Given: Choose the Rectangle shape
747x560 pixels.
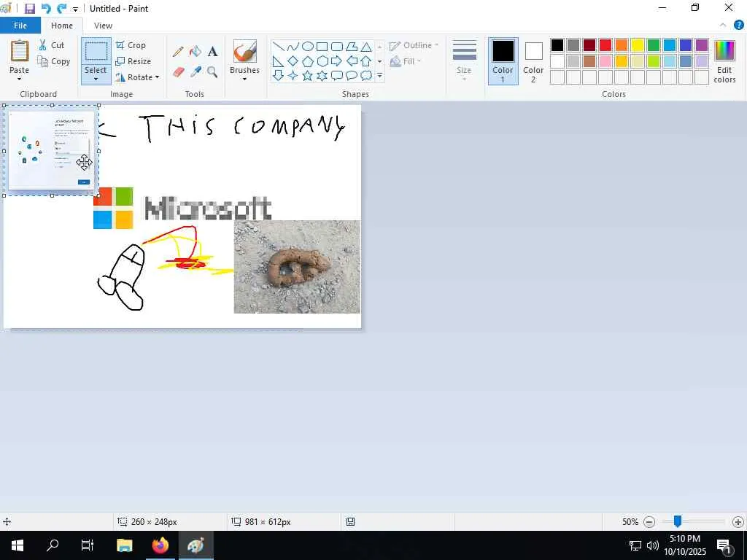Looking at the screenshot, I should [322, 47].
